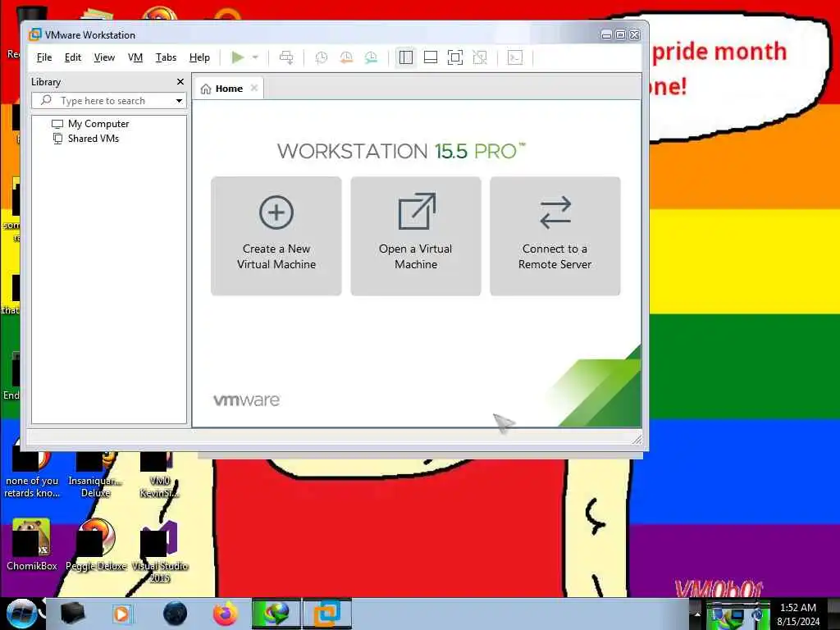Click the Unity mode toolbar icon

pyautogui.click(x=480, y=57)
